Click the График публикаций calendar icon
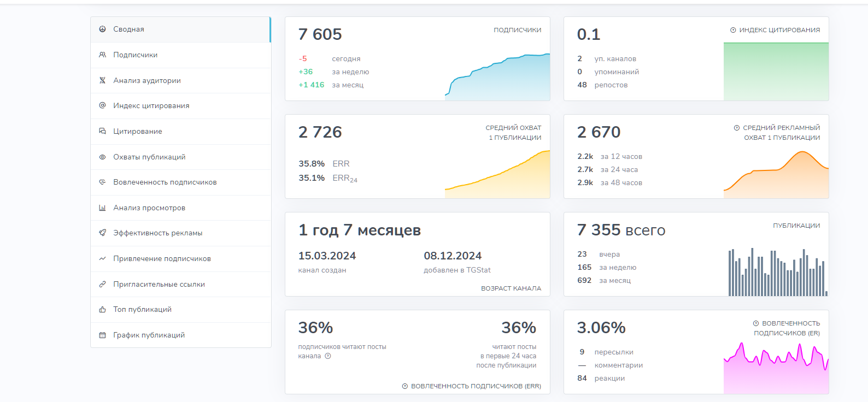This screenshot has height=402, width=868. tap(102, 335)
